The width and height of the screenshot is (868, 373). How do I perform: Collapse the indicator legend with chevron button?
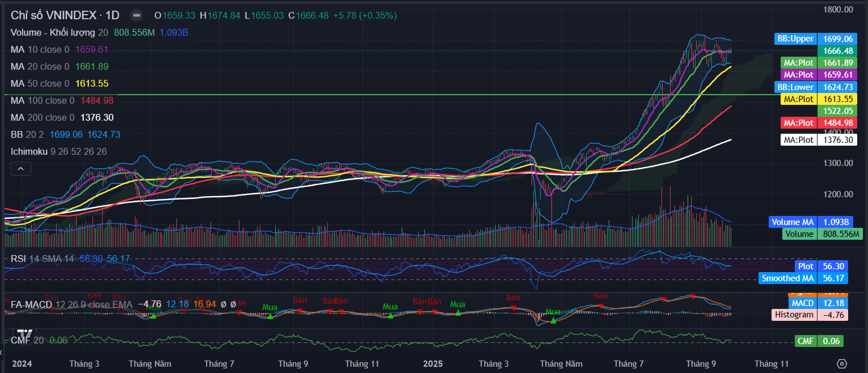pyautogui.click(x=20, y=168)
